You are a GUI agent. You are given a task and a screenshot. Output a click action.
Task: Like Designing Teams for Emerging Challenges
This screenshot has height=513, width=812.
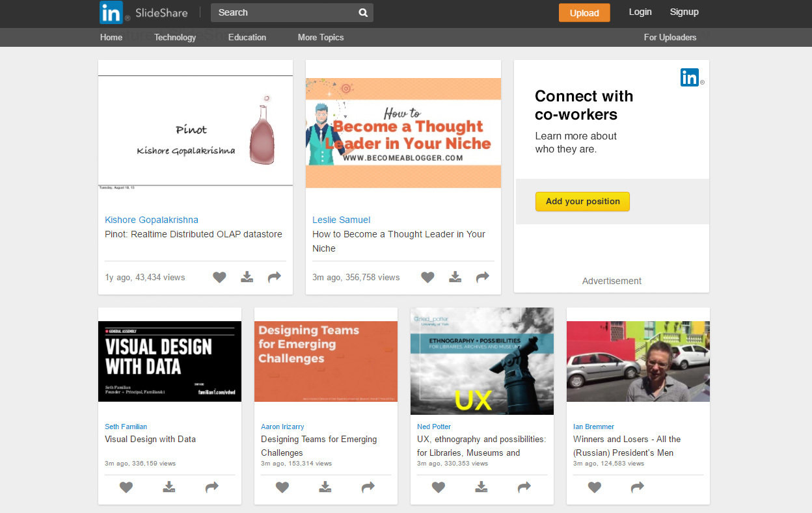[x=282, y=487]
